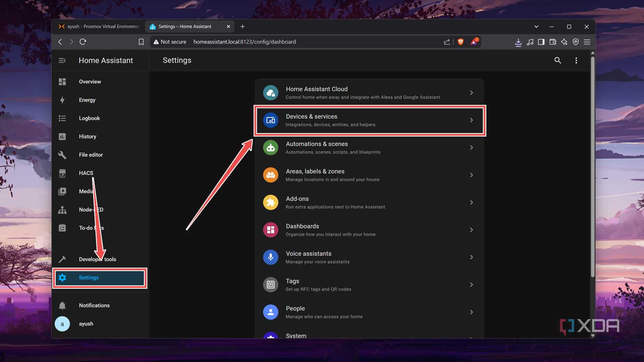Open the HACS store icon
The width and height of the screenshot is (644, 362).
[x=62, y=173]
